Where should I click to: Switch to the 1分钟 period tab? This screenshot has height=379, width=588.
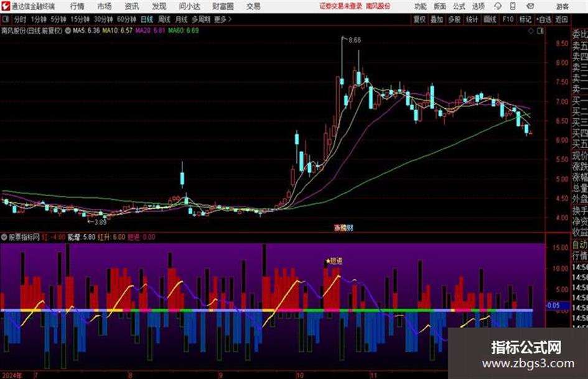(x=39, y=19)
